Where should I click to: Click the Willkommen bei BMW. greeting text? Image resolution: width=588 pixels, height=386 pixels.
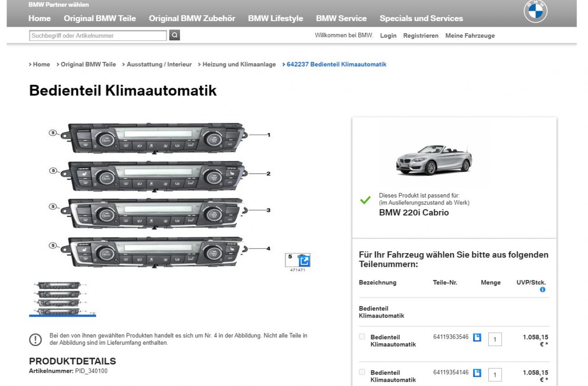coord(344,35)
